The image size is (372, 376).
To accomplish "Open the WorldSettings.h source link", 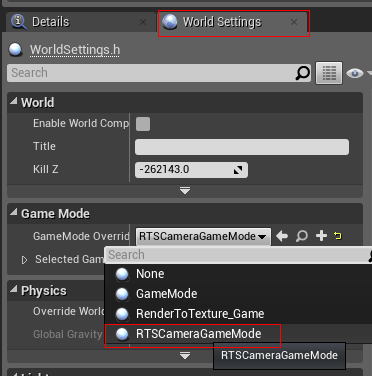I will [75, 50].
